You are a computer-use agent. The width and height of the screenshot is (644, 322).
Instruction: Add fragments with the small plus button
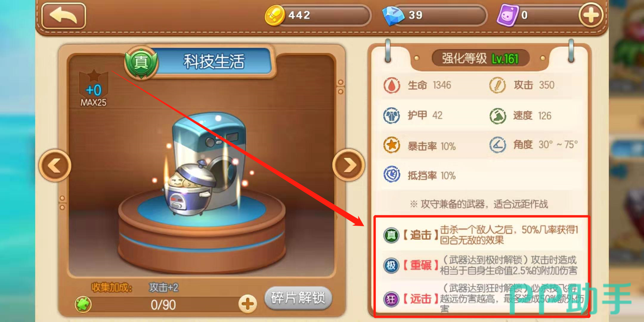point(247,304)
